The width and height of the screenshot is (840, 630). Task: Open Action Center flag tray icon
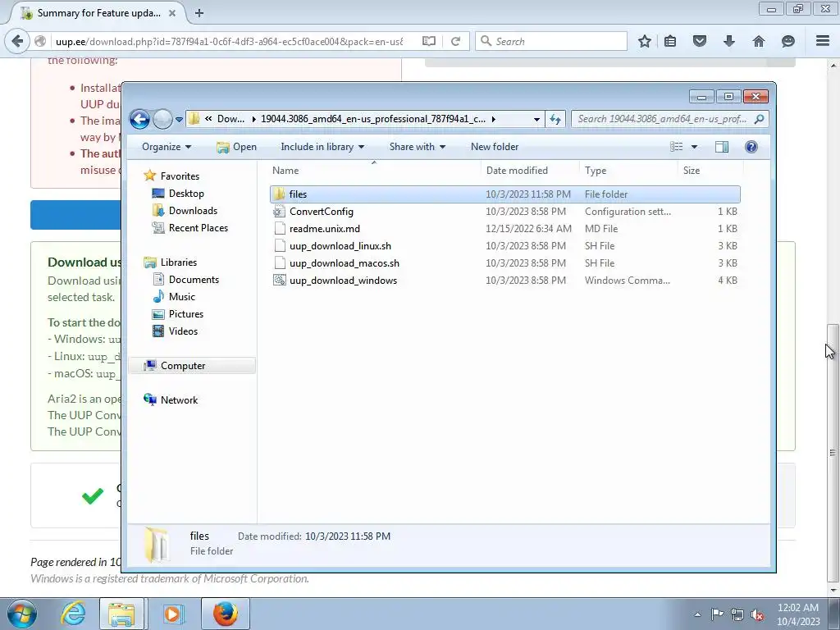[717, 614]
